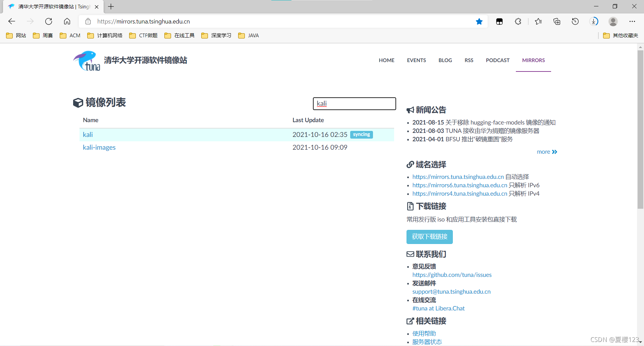This screenshot has height=346, width=644.
Task: Open the 其他收藏夹 folder
Action: (x=621, y=36)
